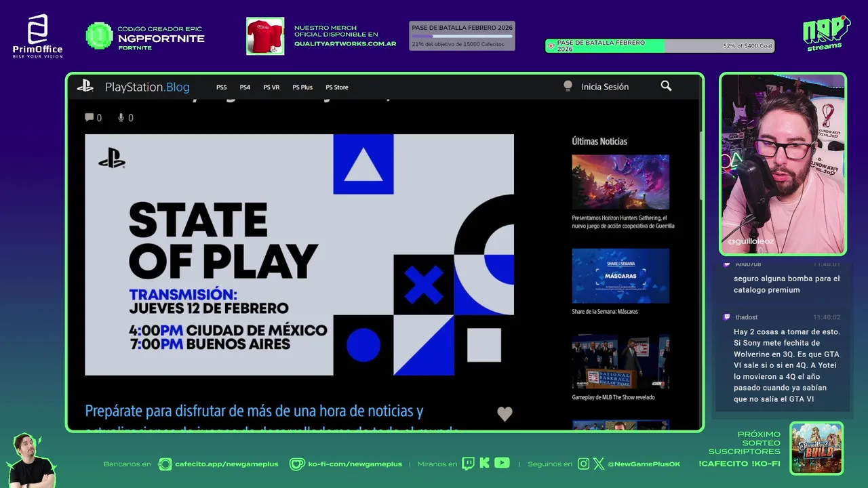This screenshot has width=868, height=488.
Task: Click the Twitch badge next to thadost
Action: [x=727, y=317]
